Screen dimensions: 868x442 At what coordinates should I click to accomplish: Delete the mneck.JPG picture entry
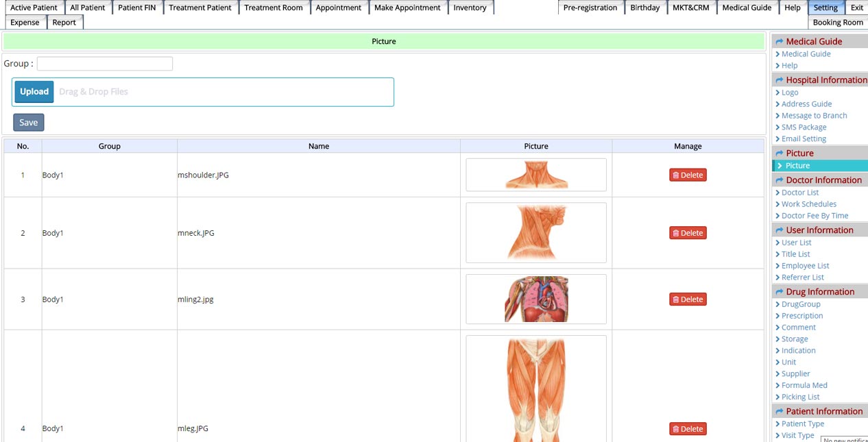tap(688, 233)
